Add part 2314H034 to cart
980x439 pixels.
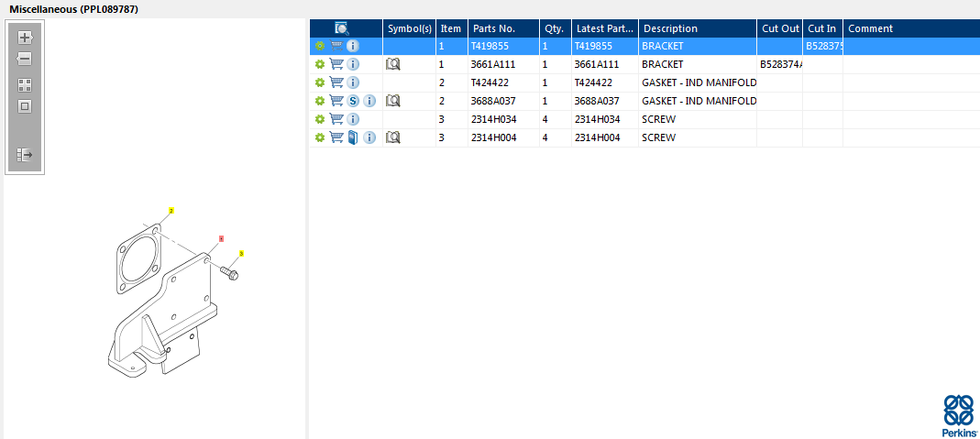pos(336,118)
